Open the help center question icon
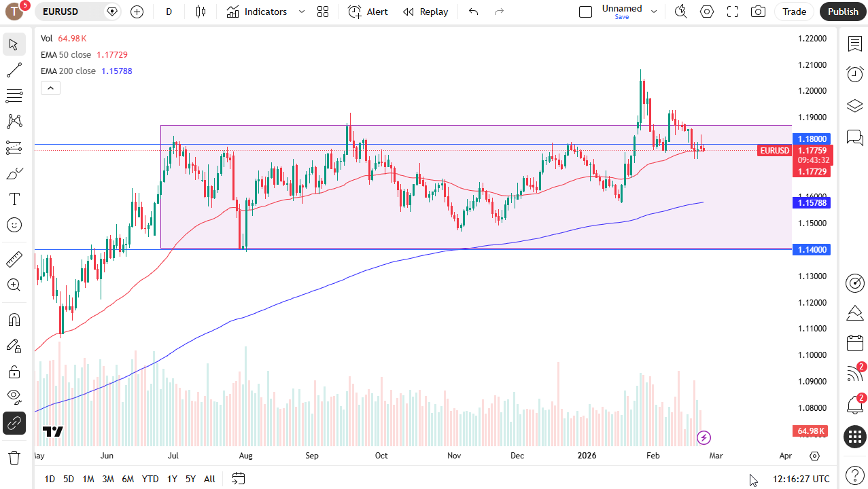This screenshot has width=868, height=489. click(854, 475)
